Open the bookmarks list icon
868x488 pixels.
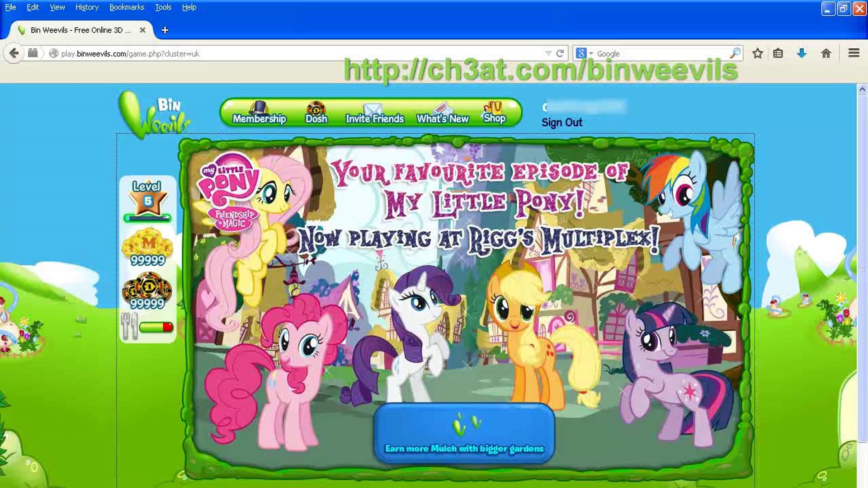(x=778, y=53)
